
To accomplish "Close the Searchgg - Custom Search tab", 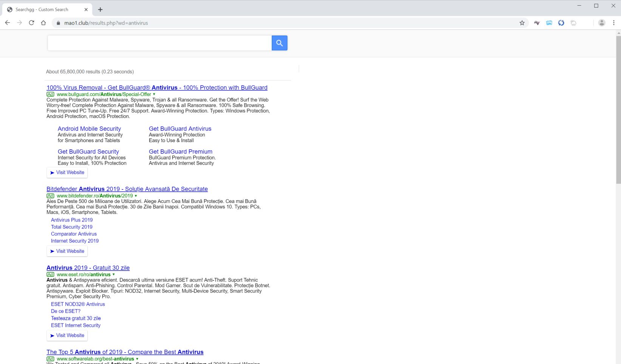I will [x=86, y=9].
